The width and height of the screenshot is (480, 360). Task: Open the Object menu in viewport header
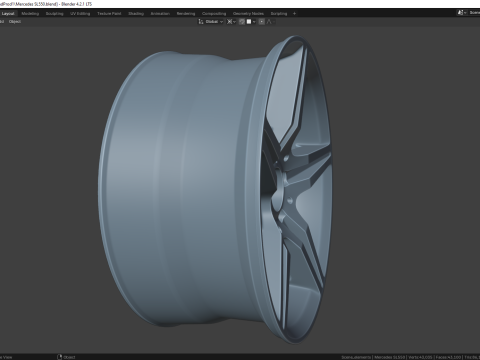[x=15, y=22]
